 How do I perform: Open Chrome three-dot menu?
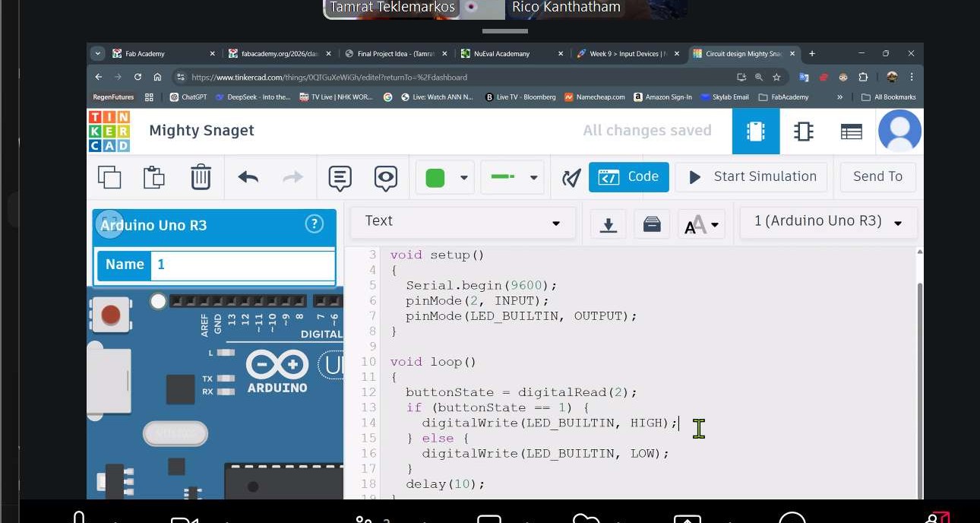click(x=912, y=77)
